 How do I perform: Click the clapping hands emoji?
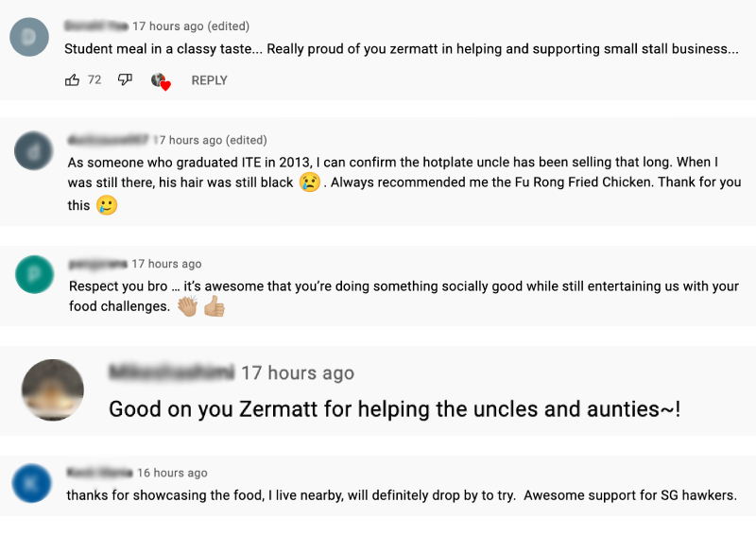(187, 306)
